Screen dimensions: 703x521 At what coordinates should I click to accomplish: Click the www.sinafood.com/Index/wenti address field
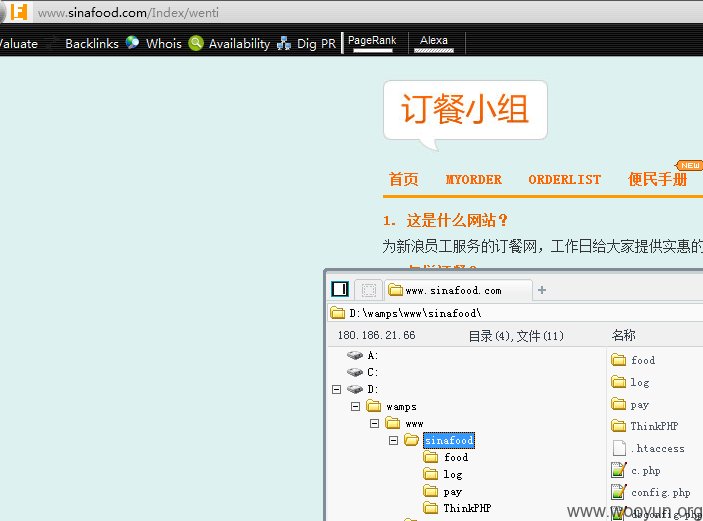tap(128, 13)
